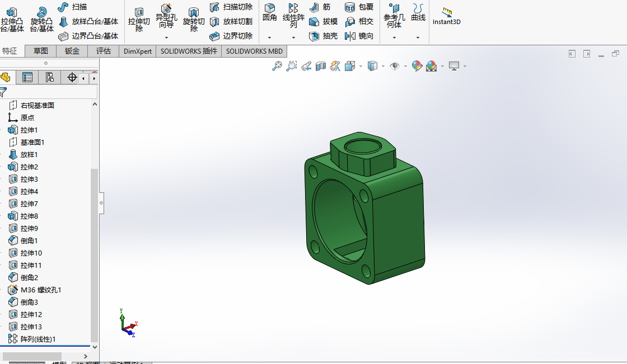Open the View Settings monitor icon
Image resolution: width=627 pixels, height=364 pixels.
tap(454, 66)
